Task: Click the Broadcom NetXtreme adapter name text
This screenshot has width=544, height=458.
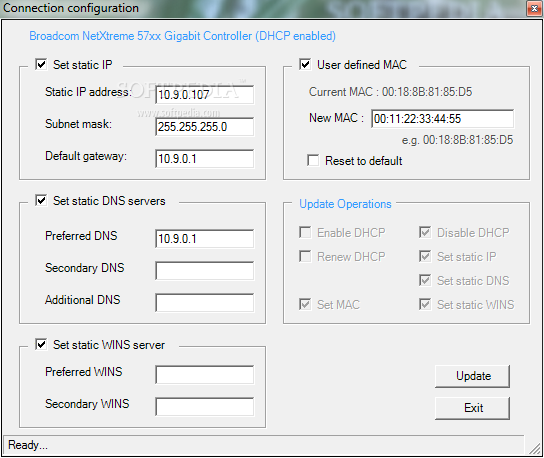Action: click(x=182, y=36)
